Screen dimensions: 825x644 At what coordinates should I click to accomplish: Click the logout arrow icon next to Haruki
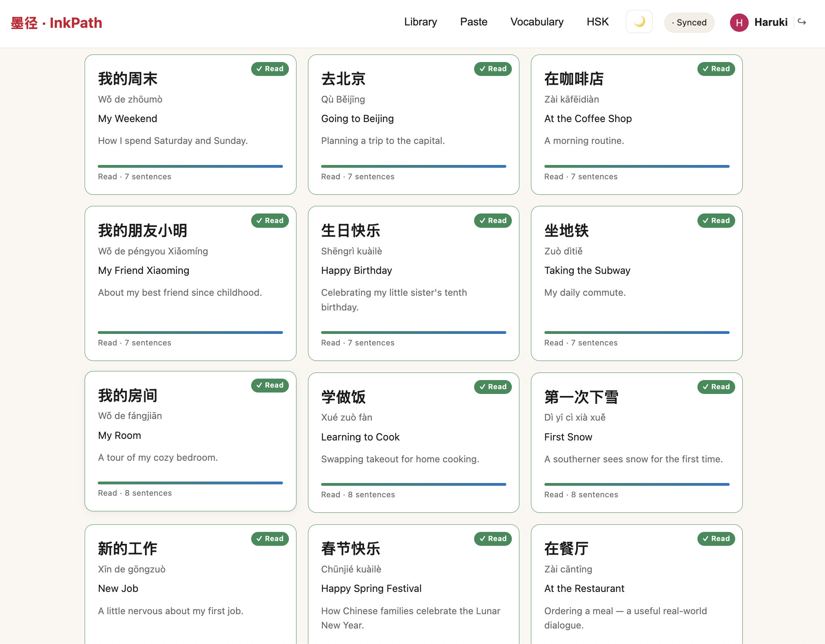(802, 22)
